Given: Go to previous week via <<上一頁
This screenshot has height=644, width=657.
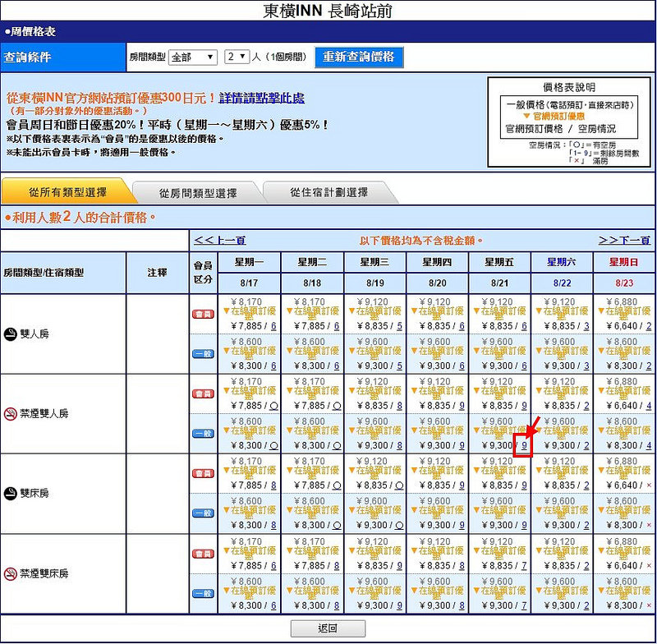Looking at the screenshot, I should pos(220,240).
